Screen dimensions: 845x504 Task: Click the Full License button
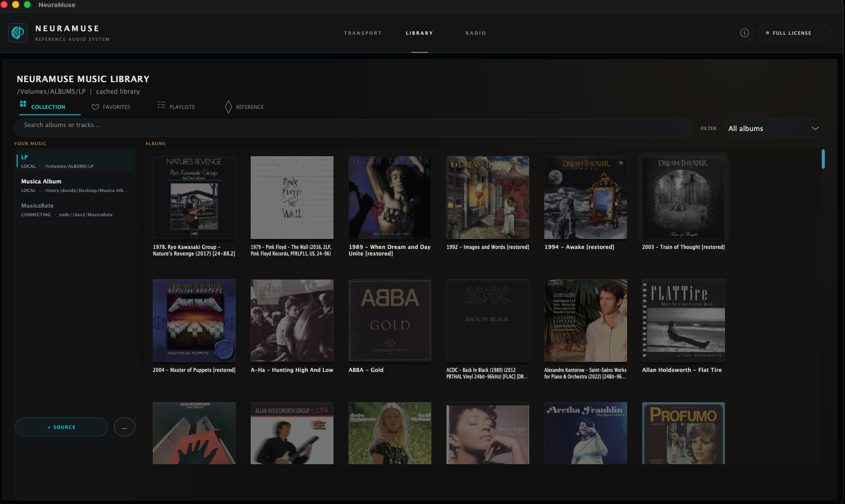tap(795, 33)
